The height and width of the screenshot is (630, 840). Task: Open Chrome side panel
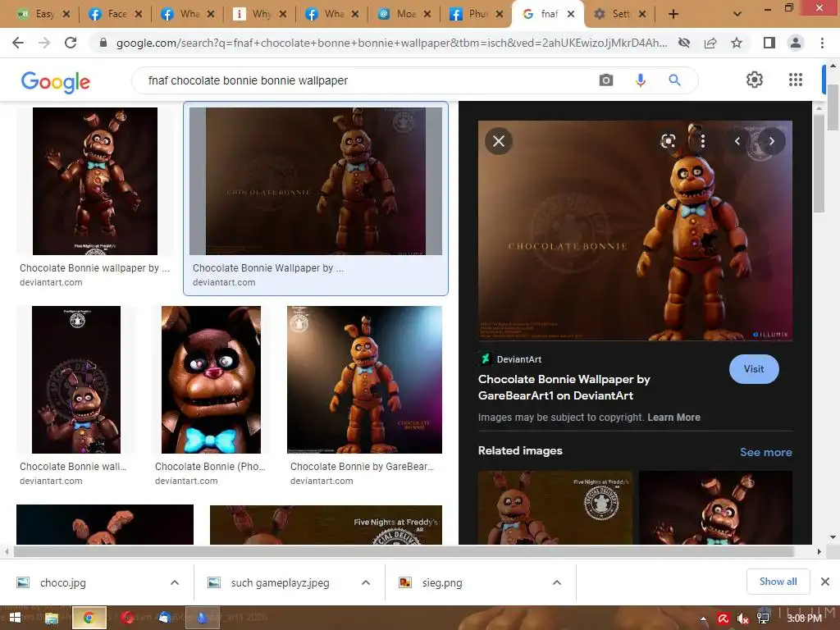point(769,43)
